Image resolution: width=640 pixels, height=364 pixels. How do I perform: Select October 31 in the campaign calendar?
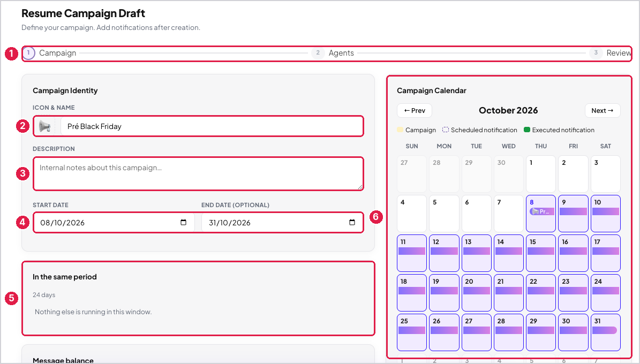click(x=606, y=332)
